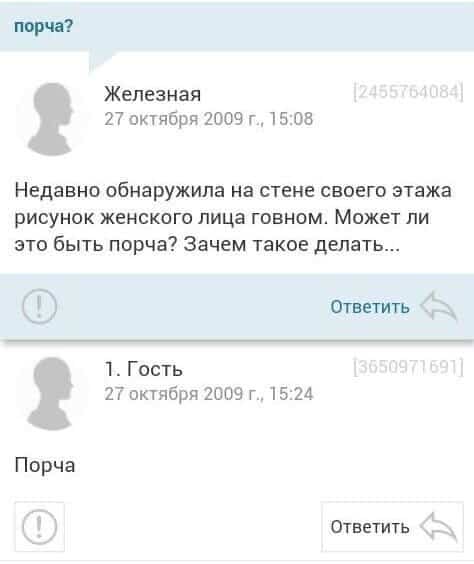Open the thread title link «порча?»
The width and height of the screenshot is (474, 564).
(x=44, y=26)
